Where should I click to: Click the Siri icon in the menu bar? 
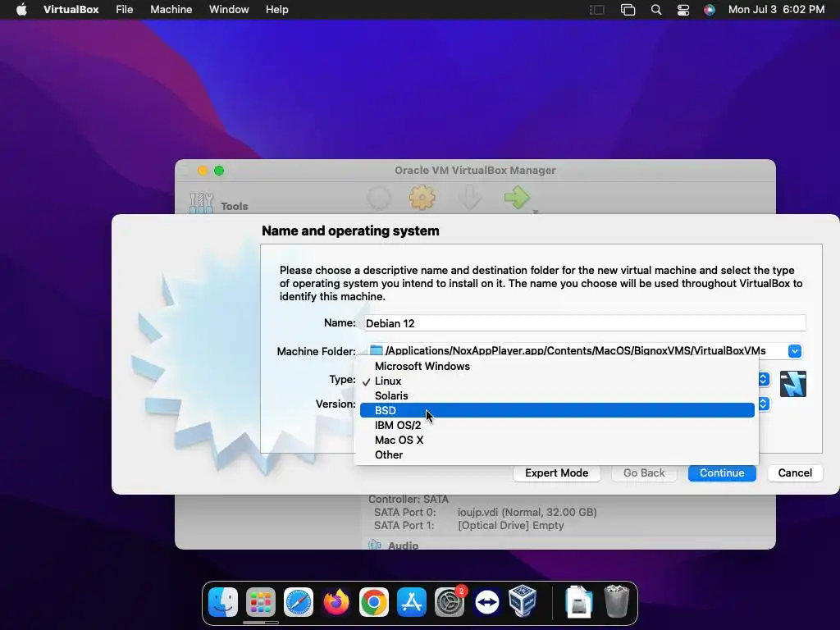(x=710, y=10)
